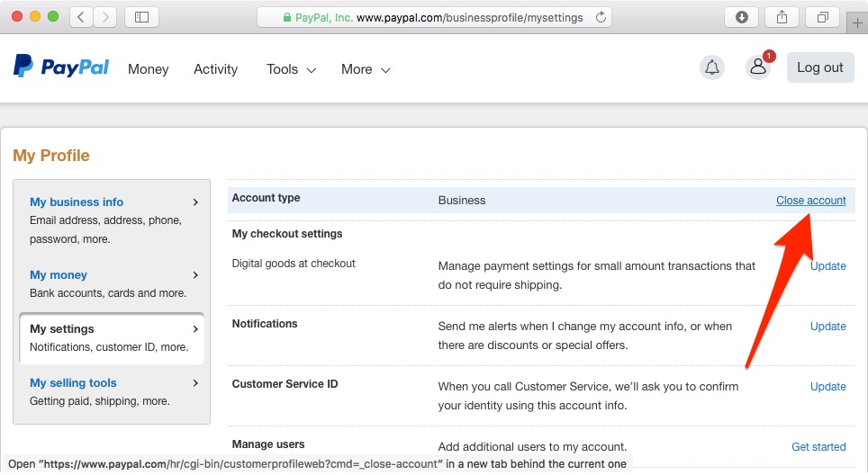Click the PayPal logo
Viewport: 868px width, 475px height.
pyautogui.click(x=61, y=67)
